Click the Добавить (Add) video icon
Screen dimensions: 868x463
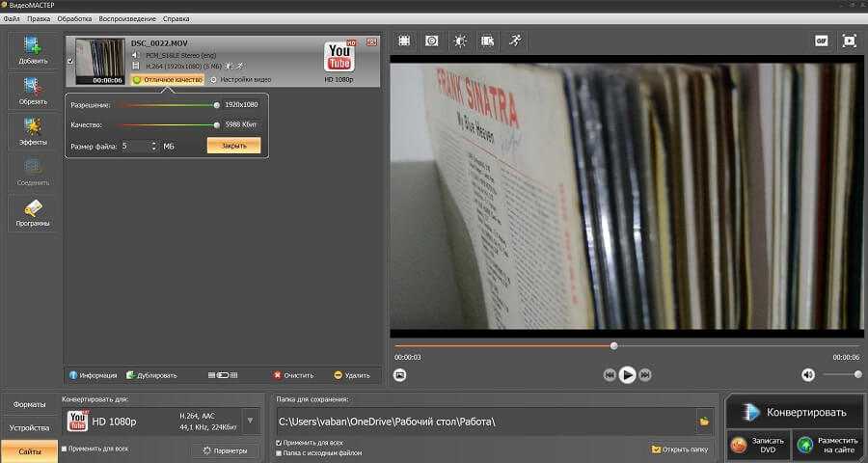(32, 50)
